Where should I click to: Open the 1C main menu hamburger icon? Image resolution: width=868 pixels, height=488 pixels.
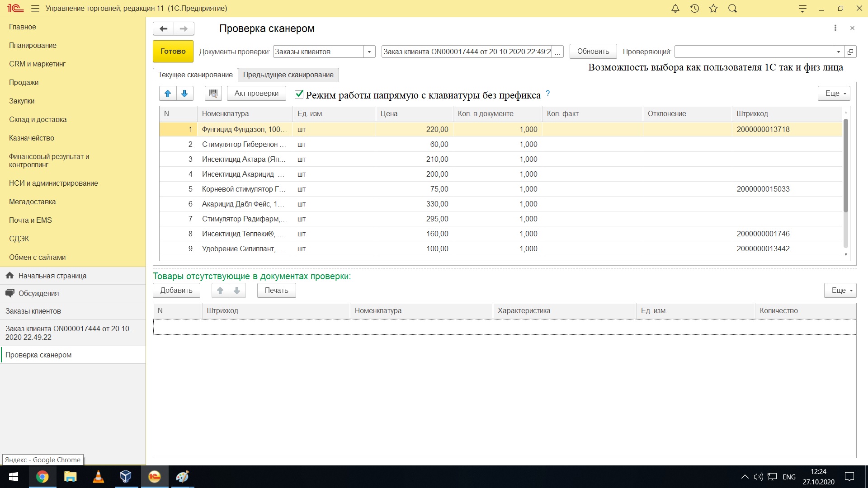tap(35, 9)
